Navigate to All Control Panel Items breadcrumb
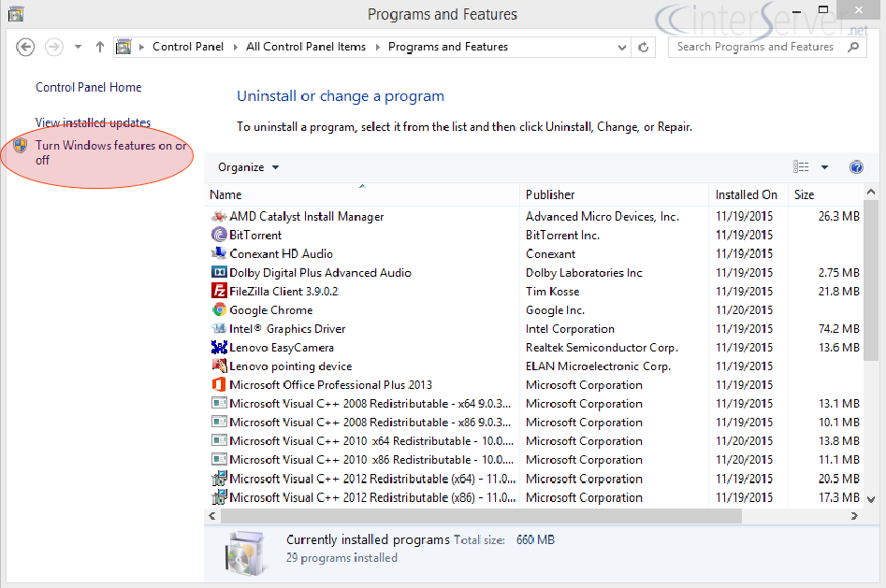The image size is (886, 588). (306, 47)
